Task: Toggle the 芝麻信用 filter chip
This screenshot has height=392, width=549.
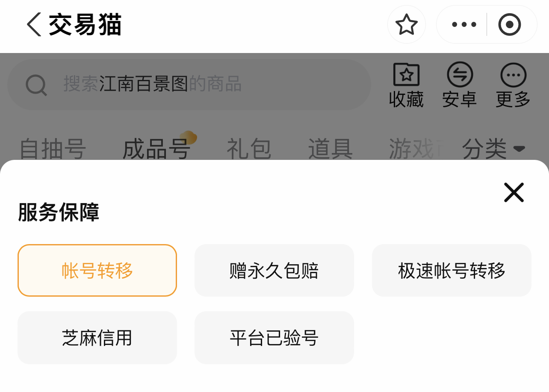Action: click(97, 338)
